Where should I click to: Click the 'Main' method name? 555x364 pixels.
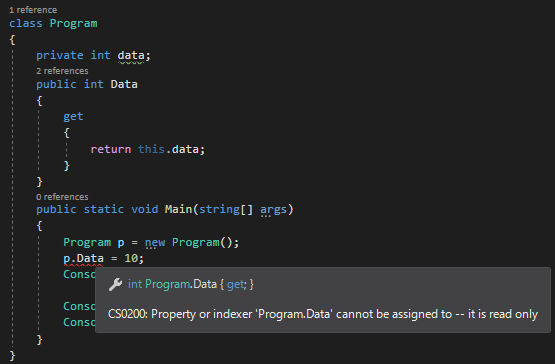point(178,209)
